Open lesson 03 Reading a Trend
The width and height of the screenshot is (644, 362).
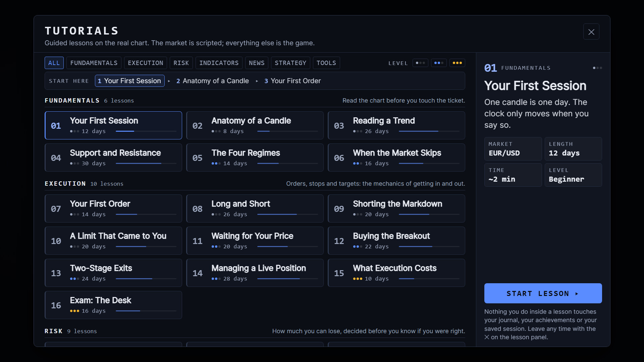pos(396,125)
